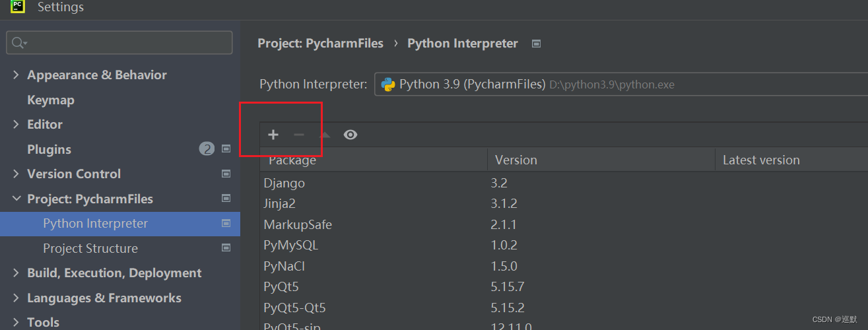Click the icon next to Python Interpreter breadcrumb

coord(537,44)
